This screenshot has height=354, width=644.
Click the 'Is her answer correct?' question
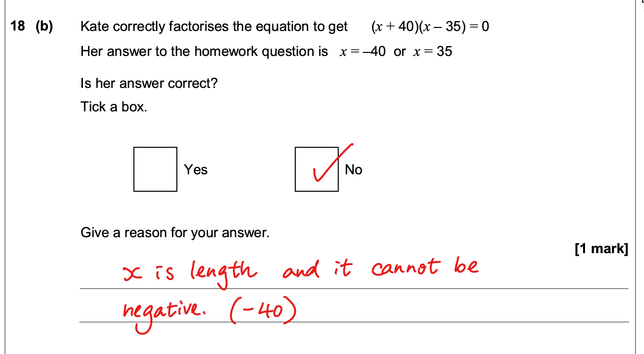149,83
